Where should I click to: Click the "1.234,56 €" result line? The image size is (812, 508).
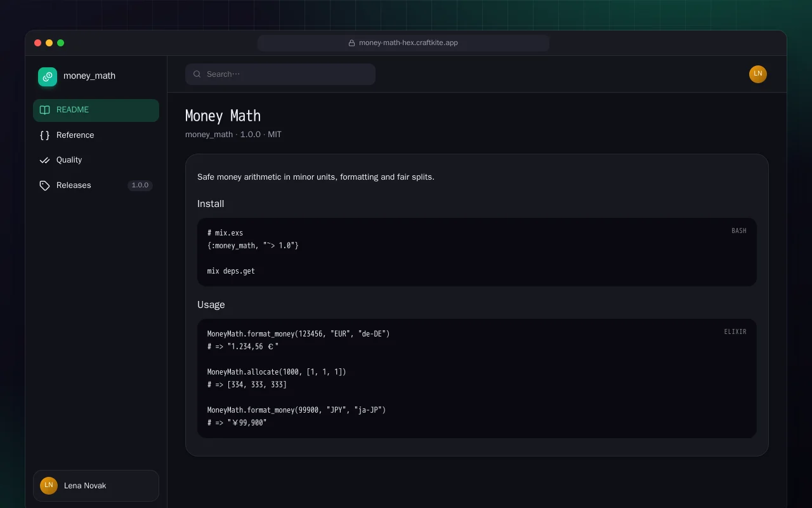[x=243, y=347]
